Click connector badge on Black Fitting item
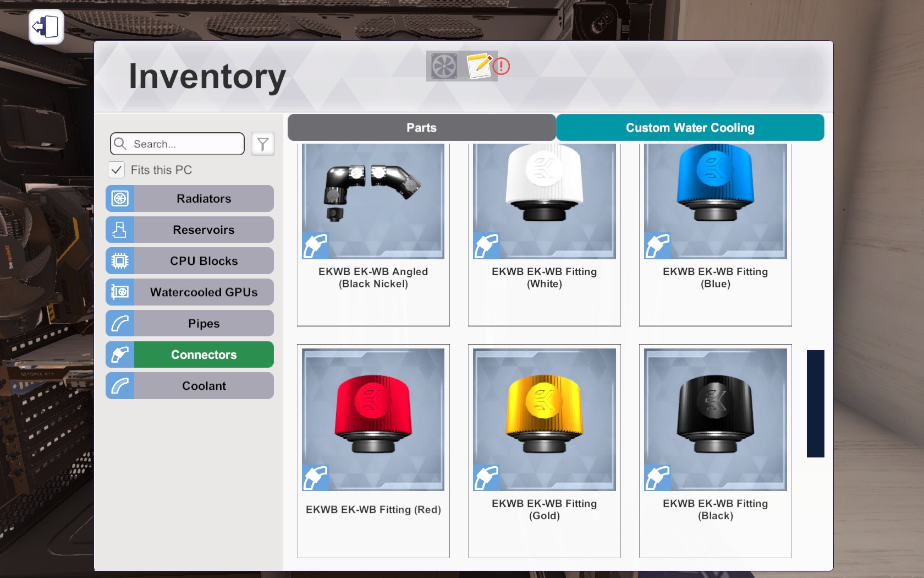This screenshot has width=924, height=578. [658, 477]
